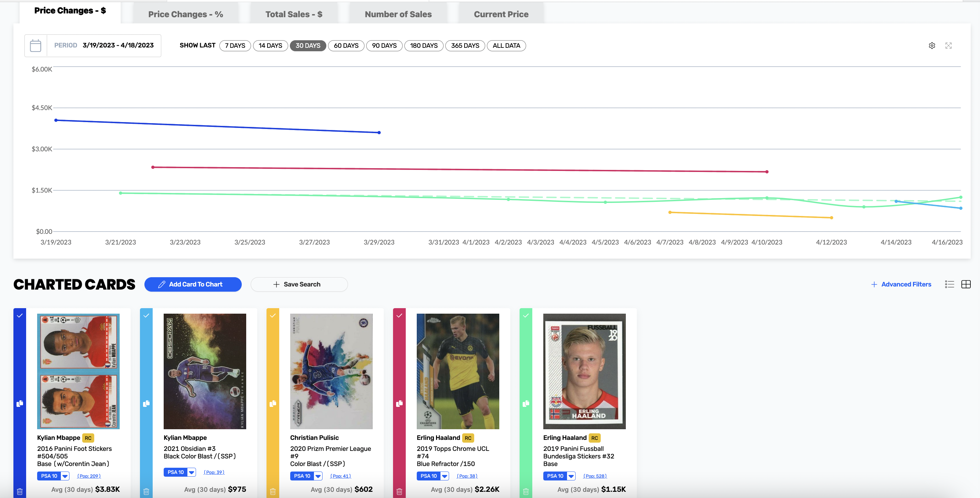Delete Pulisic card via trash icon
The width and height of the screenshot is (980, 498).
point(273,491)
